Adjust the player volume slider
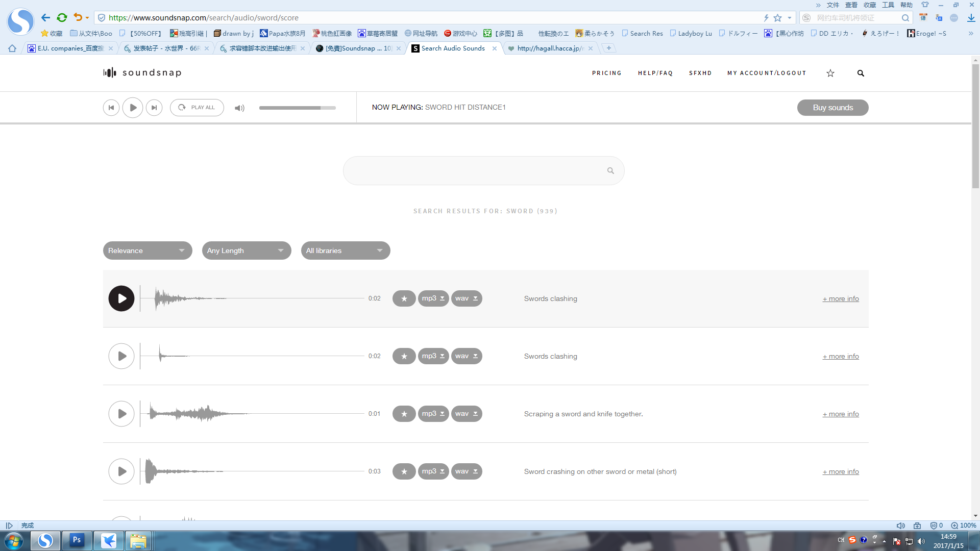 [297, 108]
